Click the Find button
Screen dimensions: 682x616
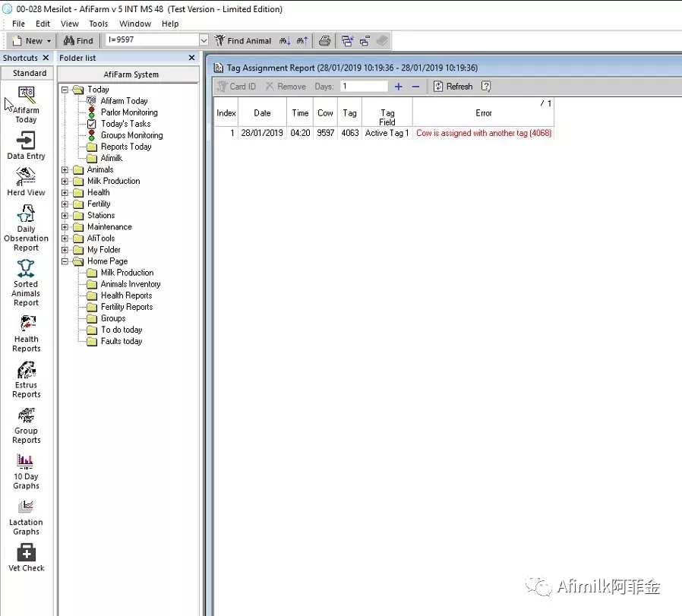[x=78, y=41]
